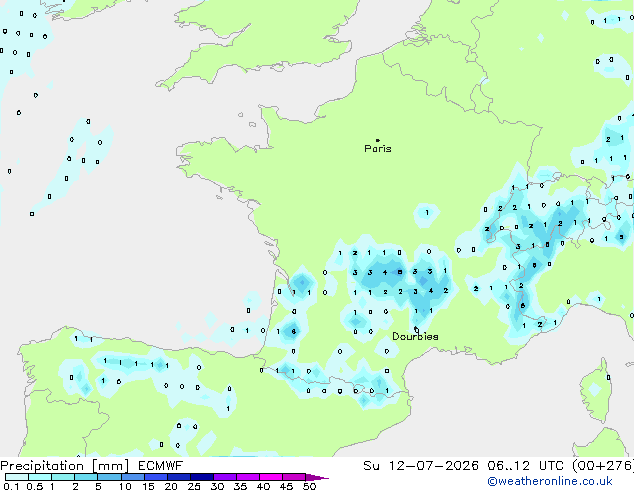Click the '06..12 UTC' time range

pyautogui.click(x=525, y=466)
